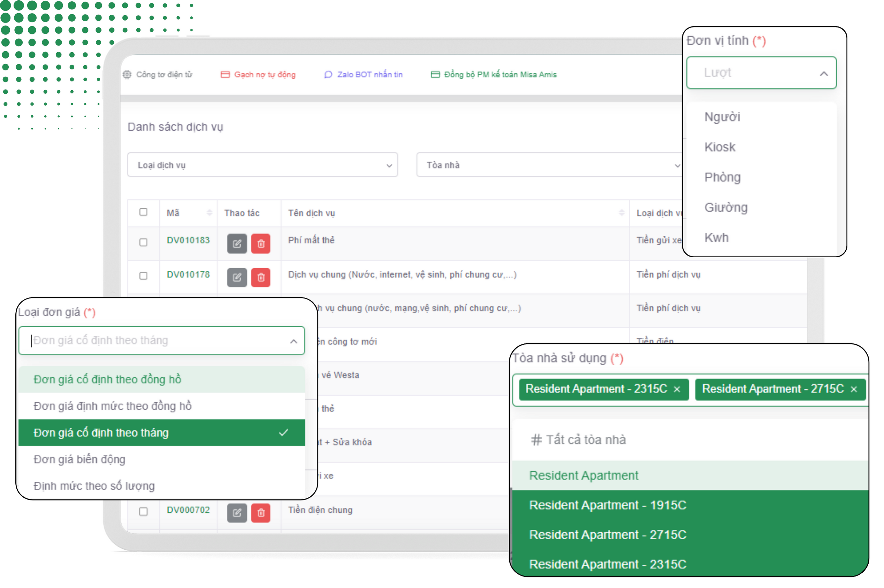The width and height of the screenshot is (884, 588).
Task: Select Đơn giá biến động option
Action: coord(80,459)
